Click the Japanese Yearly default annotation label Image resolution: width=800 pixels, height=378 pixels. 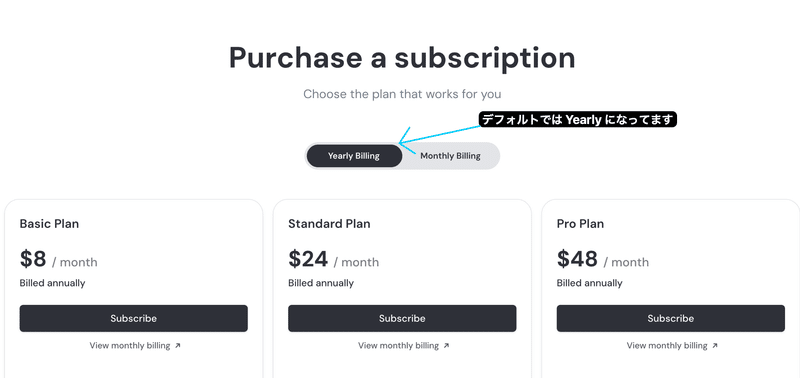(x=578, y=119)
